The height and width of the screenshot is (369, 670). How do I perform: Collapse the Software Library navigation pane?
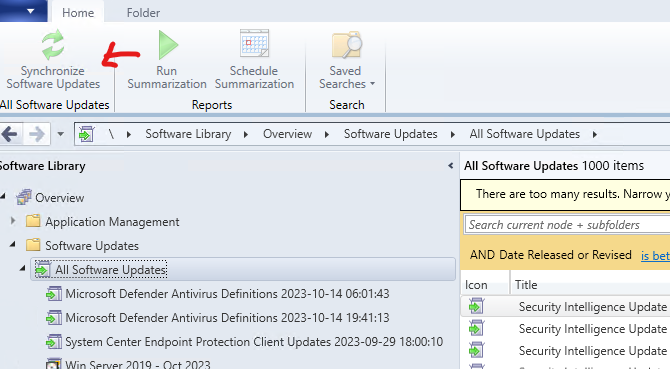(450, 166)
